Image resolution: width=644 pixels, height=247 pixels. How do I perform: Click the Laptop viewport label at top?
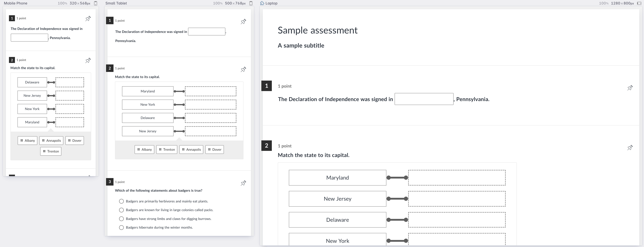[271, 3]
